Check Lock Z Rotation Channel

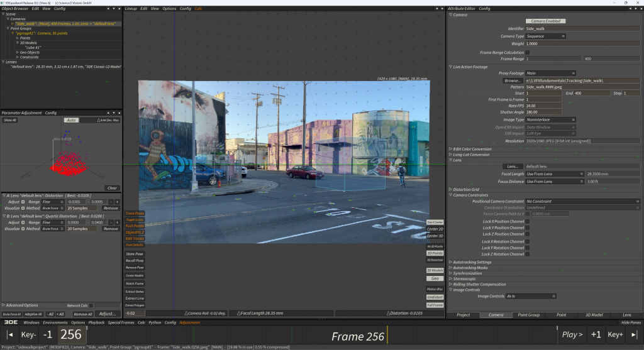[x=528, y=254]
